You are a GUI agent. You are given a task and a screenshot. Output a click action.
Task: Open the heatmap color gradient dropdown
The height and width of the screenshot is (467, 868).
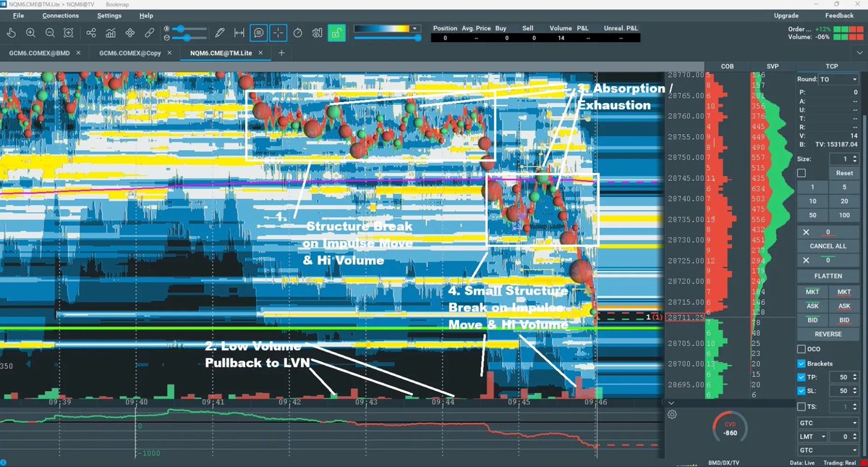coord(415,29)
